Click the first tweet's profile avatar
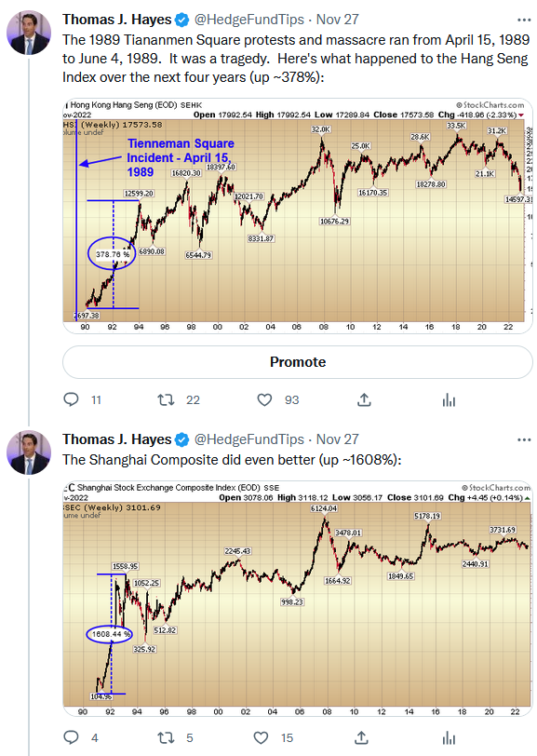Screen dimensions: 537x756 click(x=29, y=33)
